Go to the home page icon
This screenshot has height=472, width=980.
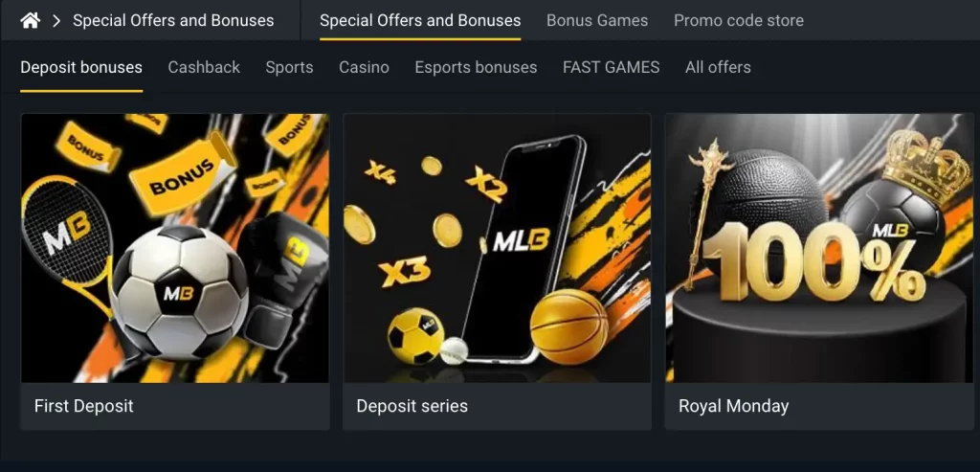tap(30, 21)
